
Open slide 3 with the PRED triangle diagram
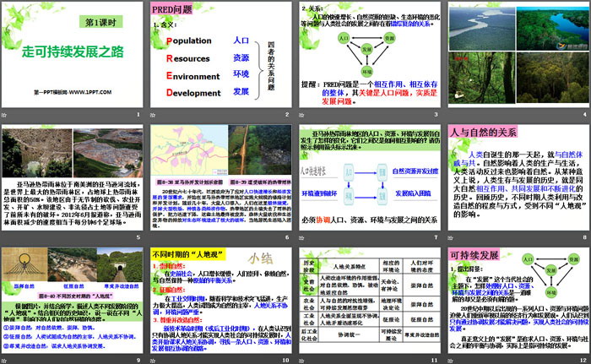[369, 53]
